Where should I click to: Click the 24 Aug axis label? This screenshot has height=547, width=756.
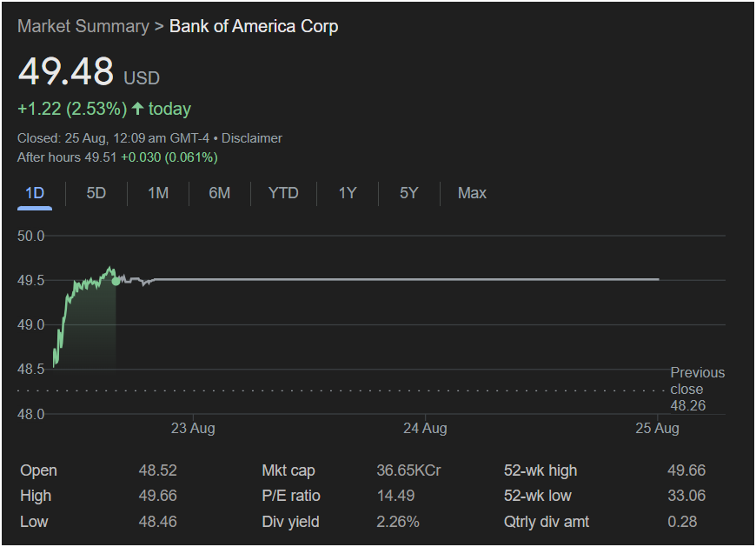coord(425,428)
